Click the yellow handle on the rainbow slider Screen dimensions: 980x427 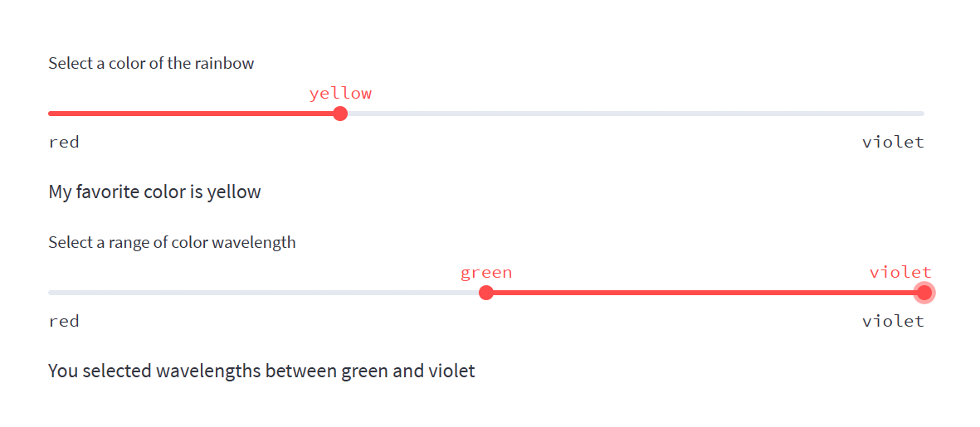coord(339,114)
